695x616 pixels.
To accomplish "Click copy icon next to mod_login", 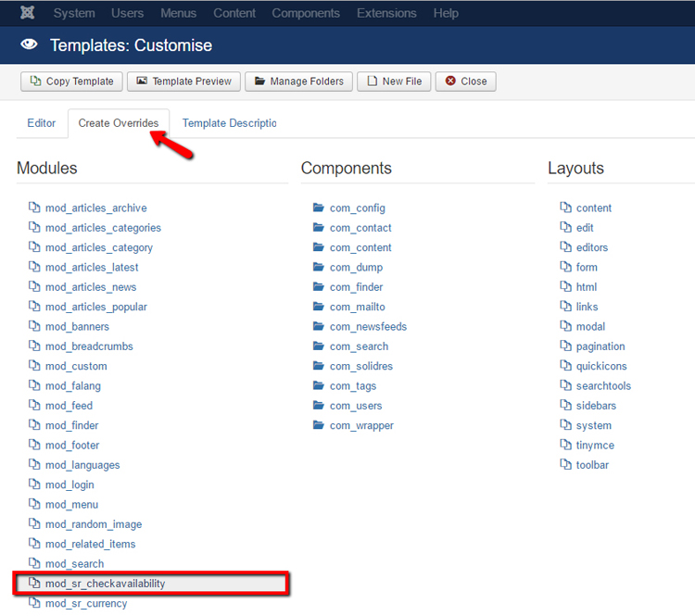I will pos(34,484).
